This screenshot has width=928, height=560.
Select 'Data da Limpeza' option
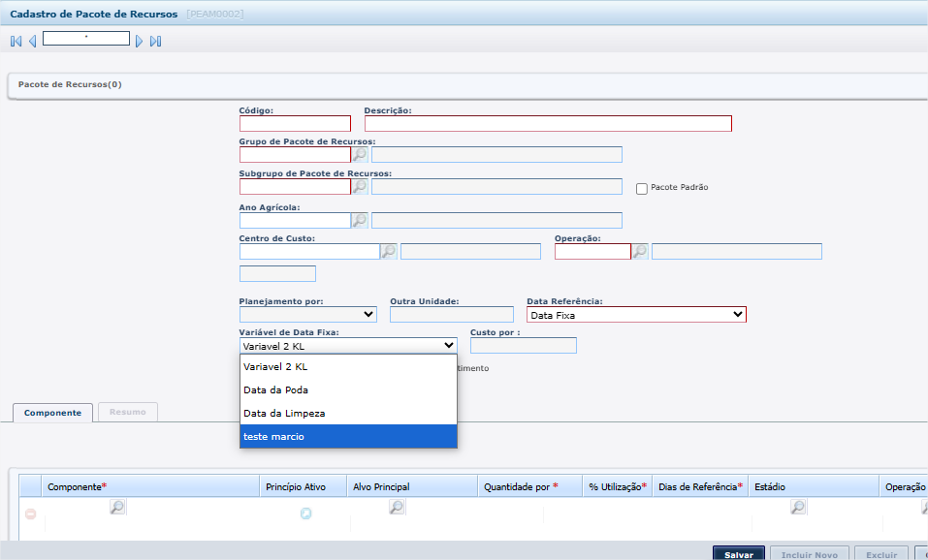tap(348, 413)
